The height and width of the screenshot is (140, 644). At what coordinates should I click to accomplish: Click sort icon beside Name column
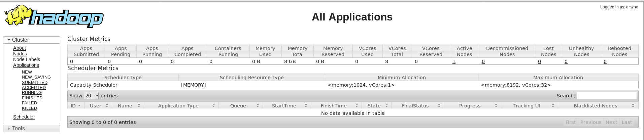[139, 105]
